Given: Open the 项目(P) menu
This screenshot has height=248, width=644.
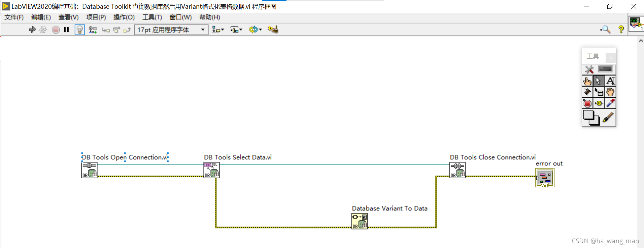Looking at the screenshot, I should 96,17.
